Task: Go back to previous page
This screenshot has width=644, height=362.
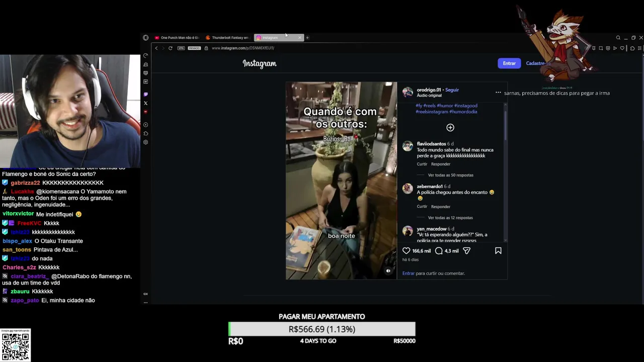Action: pos(156,48)
